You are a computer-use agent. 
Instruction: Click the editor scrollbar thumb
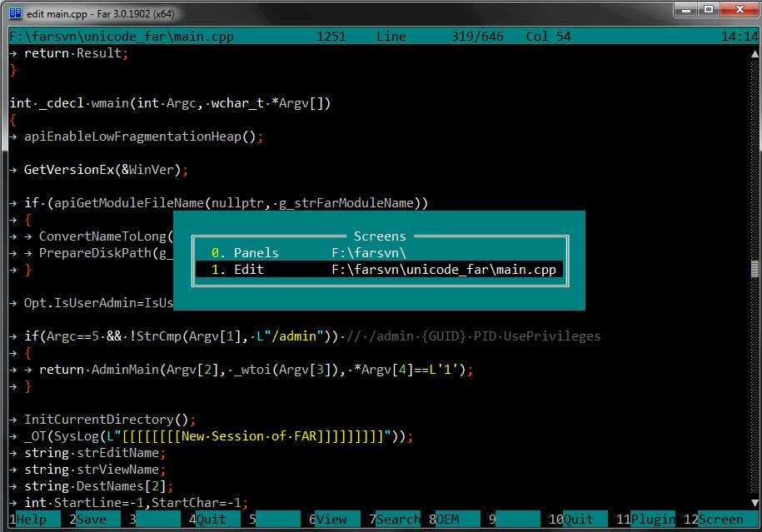coord(755,269)
